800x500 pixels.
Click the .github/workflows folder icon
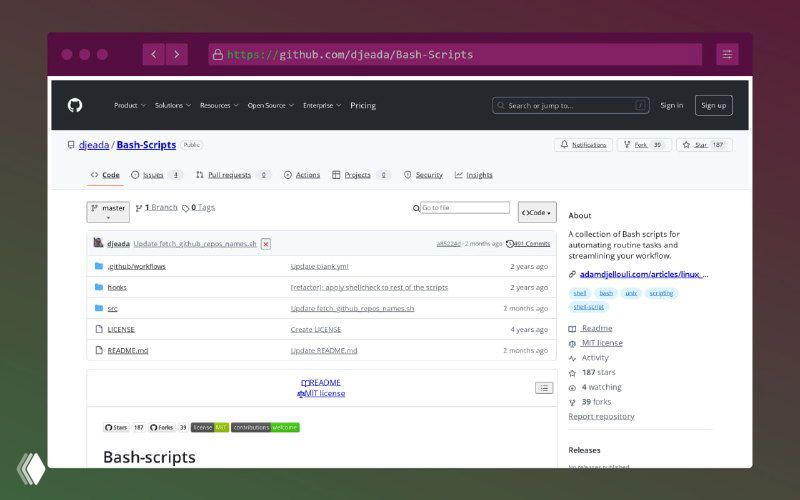point(99,266)
